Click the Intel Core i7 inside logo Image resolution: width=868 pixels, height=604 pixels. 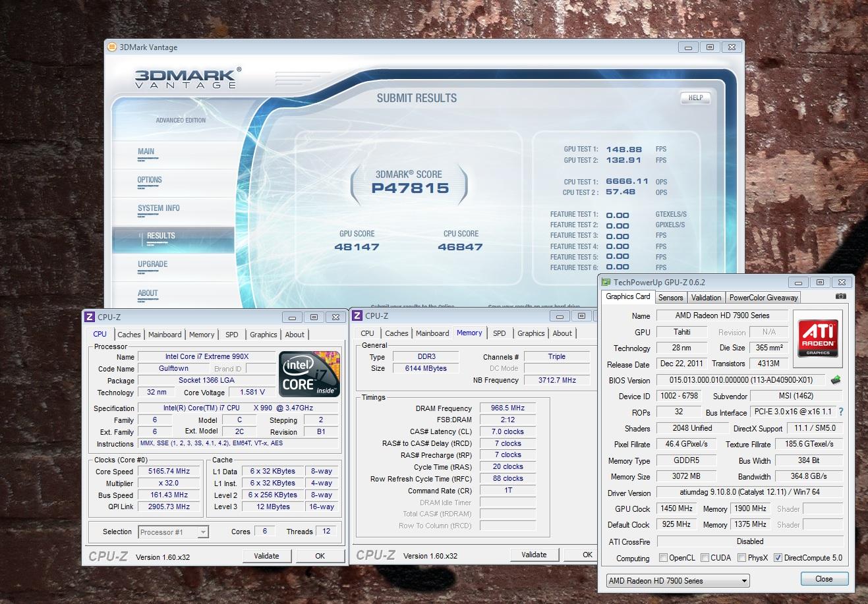(x=309, y=374)
